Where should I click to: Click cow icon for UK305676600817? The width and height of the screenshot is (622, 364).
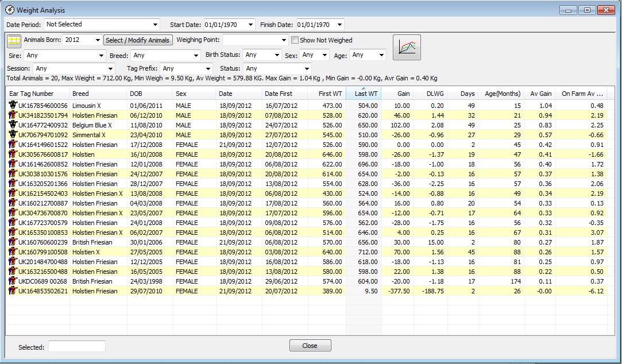coord(13,154)
